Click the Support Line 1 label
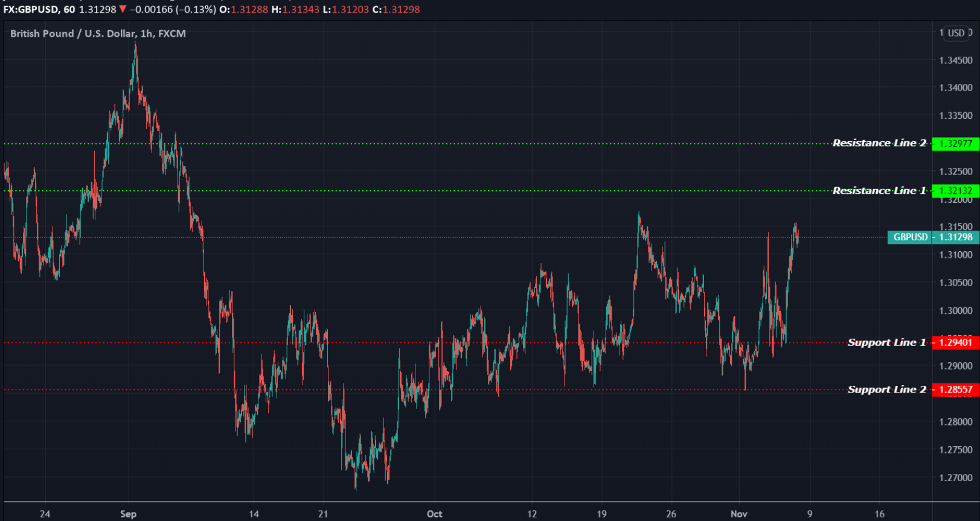The image size is (980, 521). tap(886, 342)
